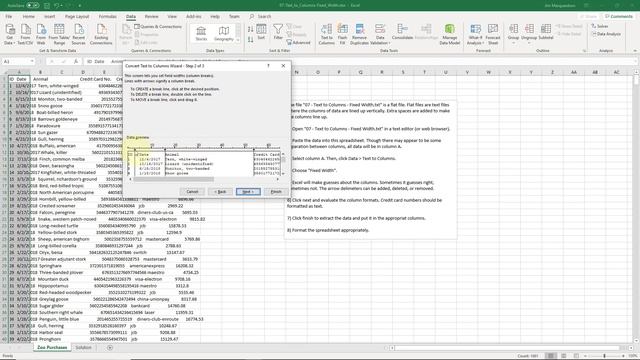
Task: Click the From Text/CSV icon
Action: [x=25, y=34]
